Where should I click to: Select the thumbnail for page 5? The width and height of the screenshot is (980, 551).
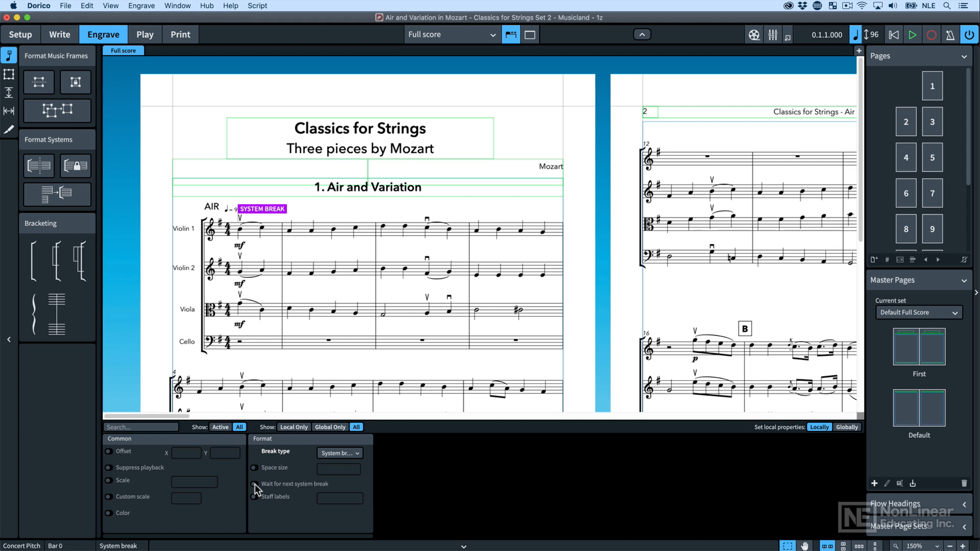(x=932, y=157)
